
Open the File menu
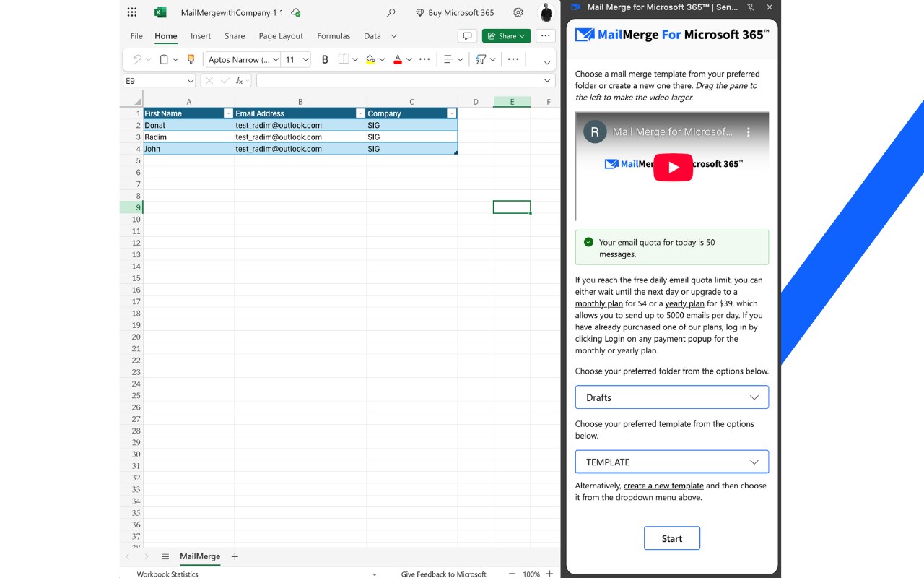point(136,35)
